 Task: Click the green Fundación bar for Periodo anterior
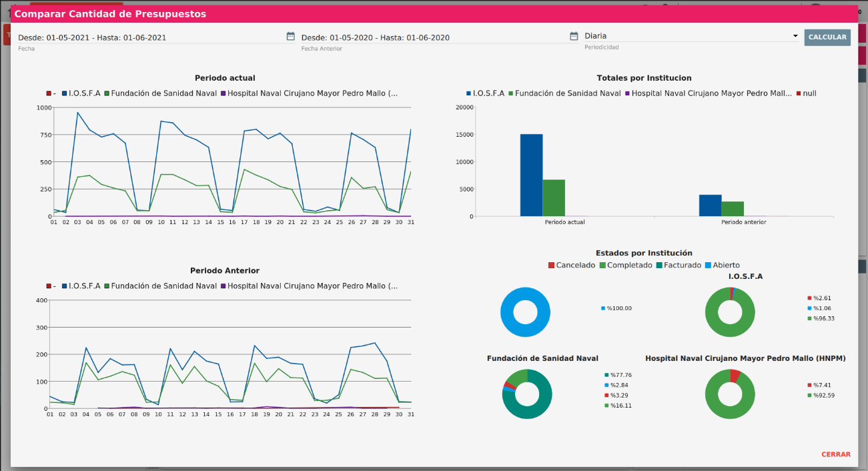(x=733, y=209)
